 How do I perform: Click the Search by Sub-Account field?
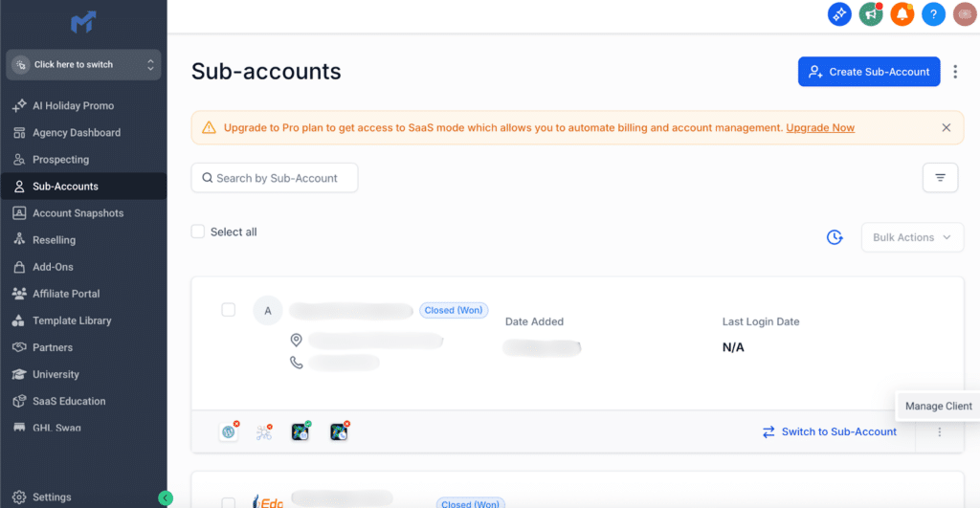pyautogui.click(x=275, y=178)
